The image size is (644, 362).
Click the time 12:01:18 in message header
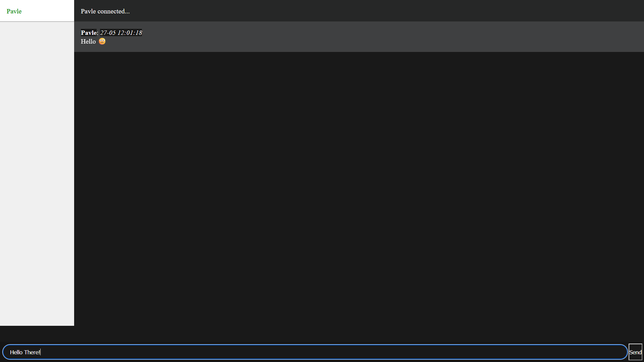(129, 33)
